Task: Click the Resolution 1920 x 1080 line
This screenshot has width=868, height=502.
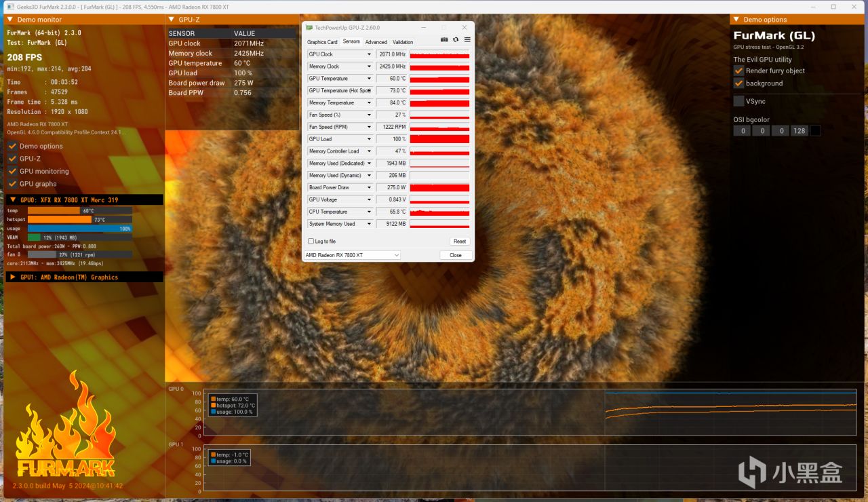Action: [47, 112]
